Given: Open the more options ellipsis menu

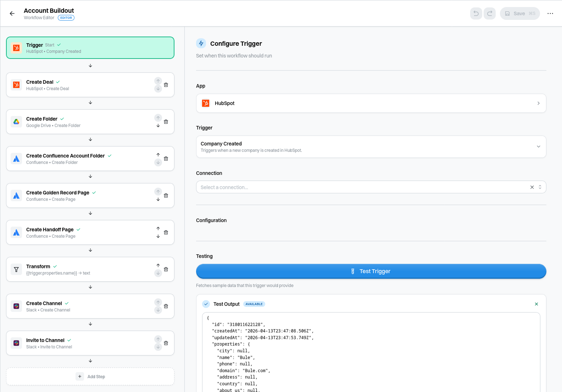Looking at the screenshot, I should 550,13.
